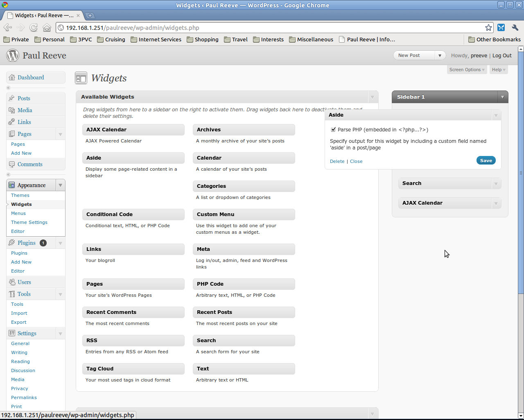Open the Help dropdown tab
Viewport: 524px width, 420px height.
[499, 70]
